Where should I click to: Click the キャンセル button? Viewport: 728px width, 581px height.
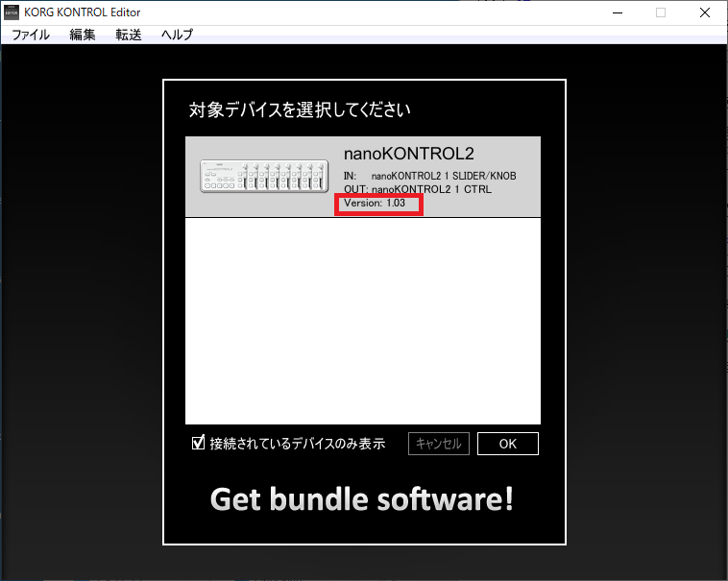point(439,444)
